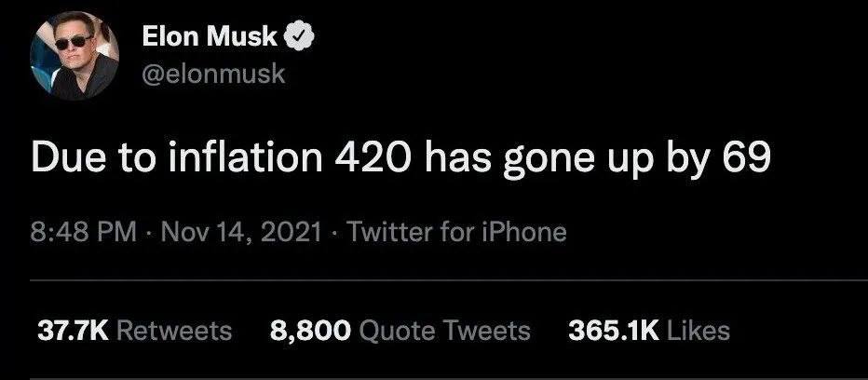Open Elon Musk's profile picture
Screen dimensions: 868x380
(76, 56)
